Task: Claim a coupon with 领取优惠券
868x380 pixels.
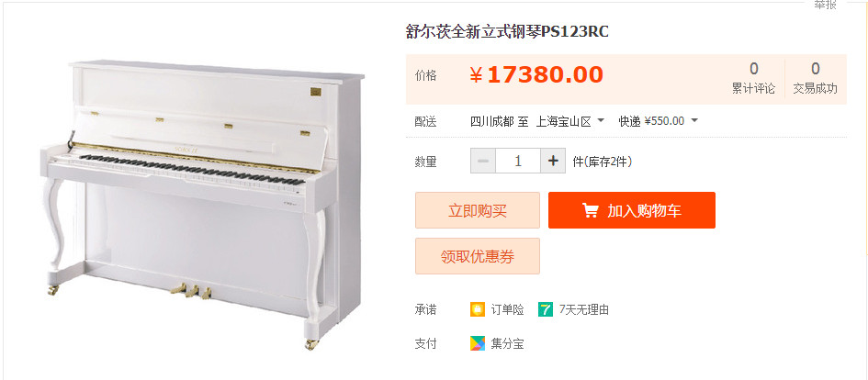Action: pyautogui.click(x=478, y=256)
